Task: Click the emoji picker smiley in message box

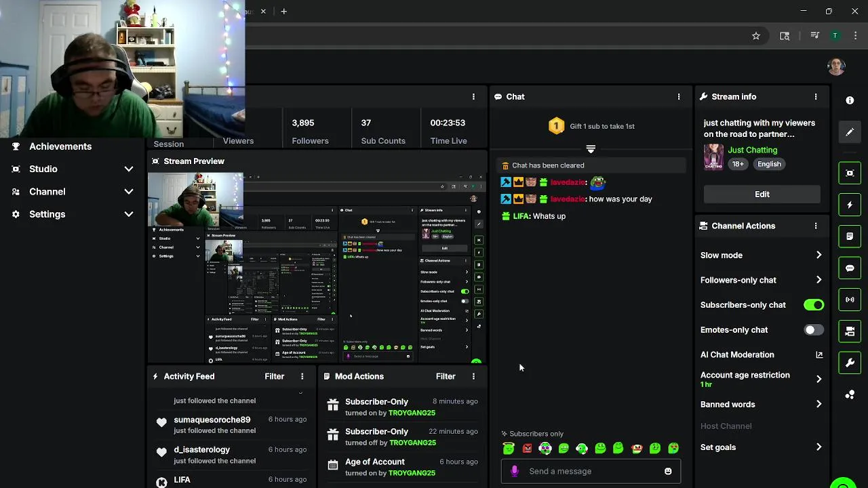Action: click(x=668, y=471)
